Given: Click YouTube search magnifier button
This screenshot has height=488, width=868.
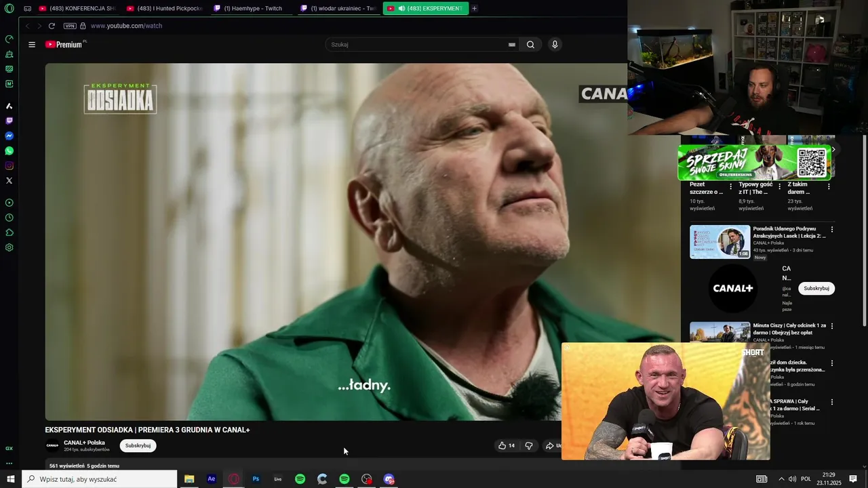Looking at the screenshot, I should [x=530, y=45].
